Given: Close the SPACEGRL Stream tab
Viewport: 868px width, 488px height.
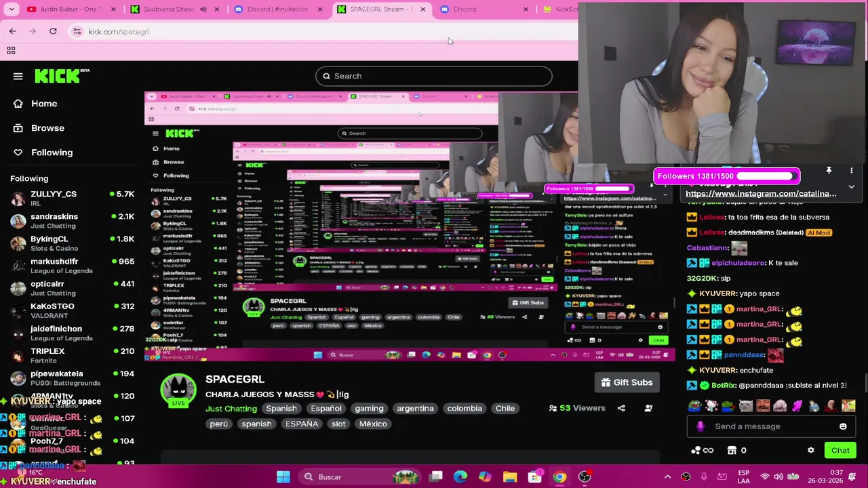Looking at the screenshot, I should 423,9.
